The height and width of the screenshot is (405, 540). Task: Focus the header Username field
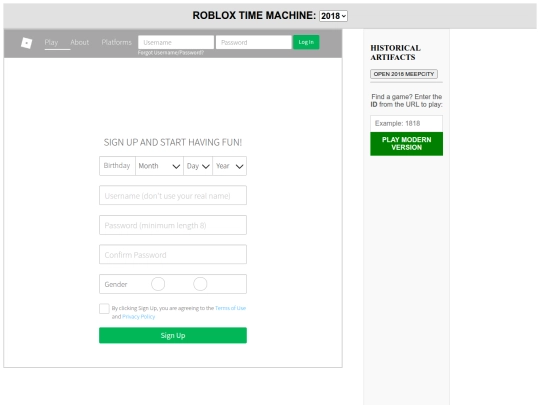pos(176,42)
